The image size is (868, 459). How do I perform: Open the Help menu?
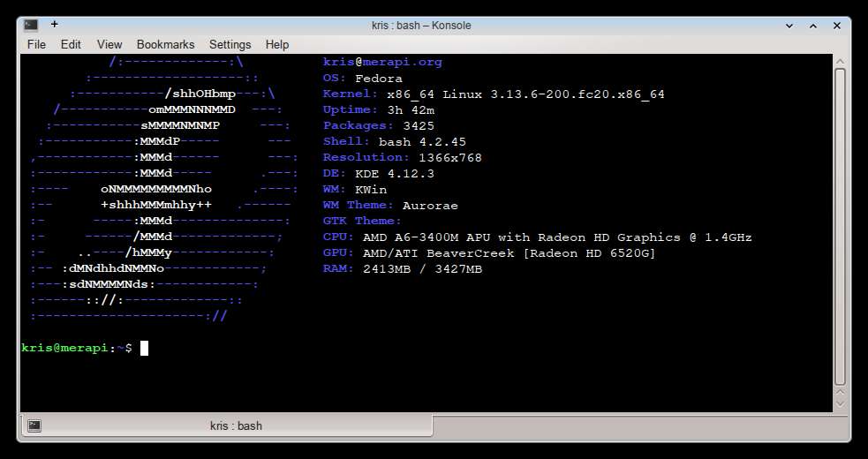pos(277,44)
